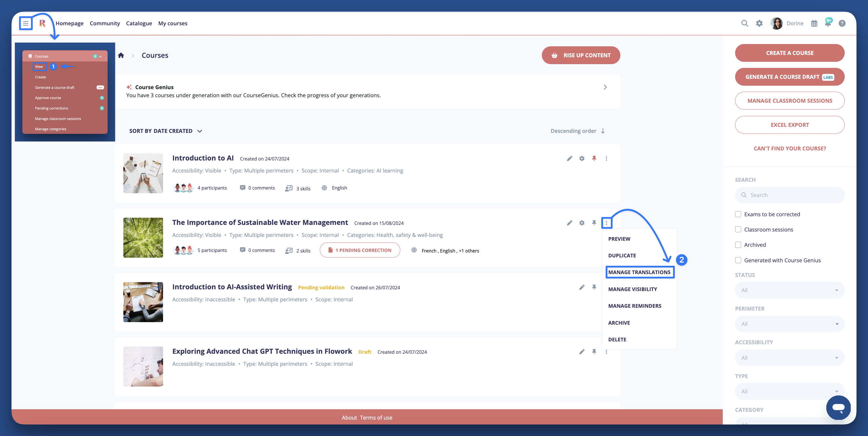The height and width of the screenshot is (436, 868).
Task: Open the notifications bell icon
Action: coord(827,23)
